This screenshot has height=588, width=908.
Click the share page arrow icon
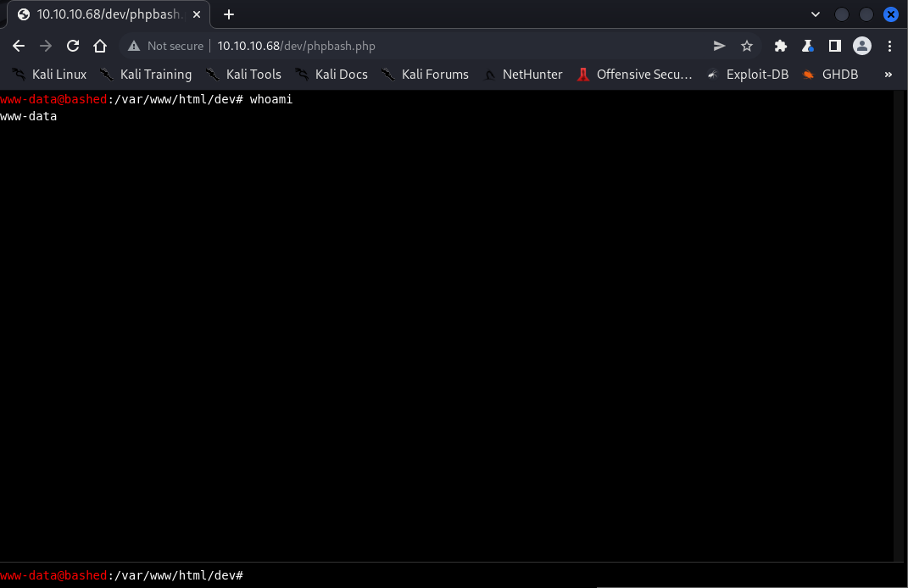pos(720,46)
